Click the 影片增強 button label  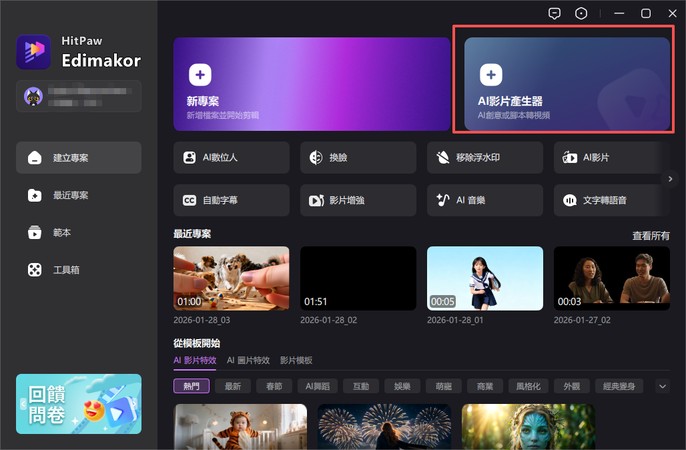[x=347, y=200]
